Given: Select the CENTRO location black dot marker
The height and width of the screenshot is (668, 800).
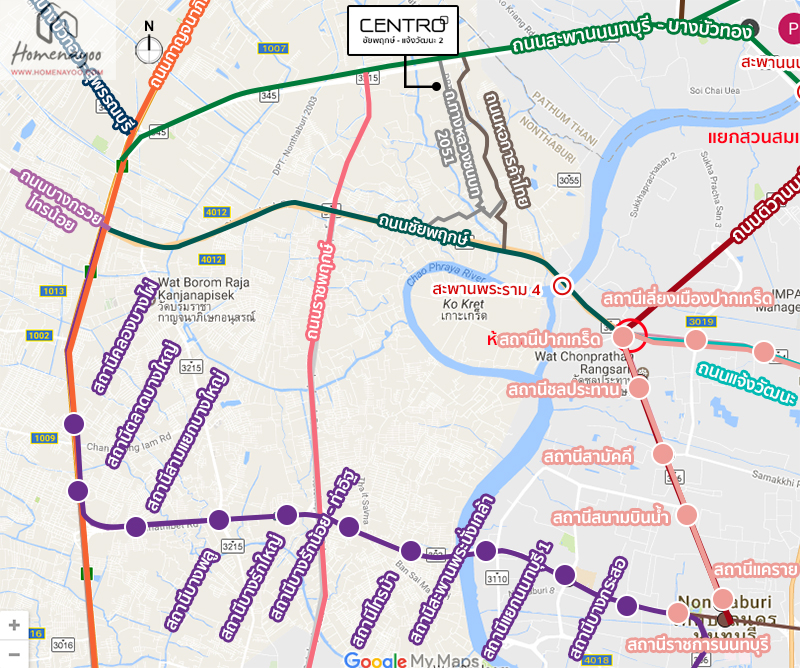Looking at the screenshot, I should pos(436,86).
